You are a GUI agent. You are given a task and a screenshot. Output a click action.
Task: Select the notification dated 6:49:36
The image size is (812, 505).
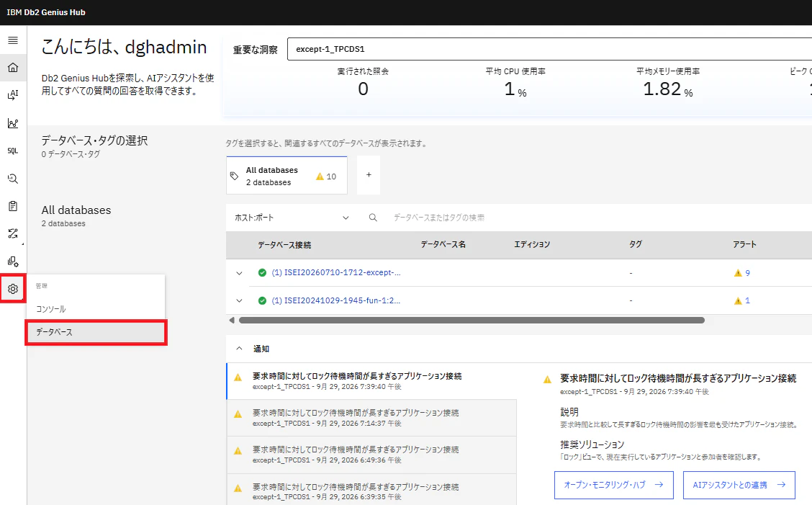point(371,455)
